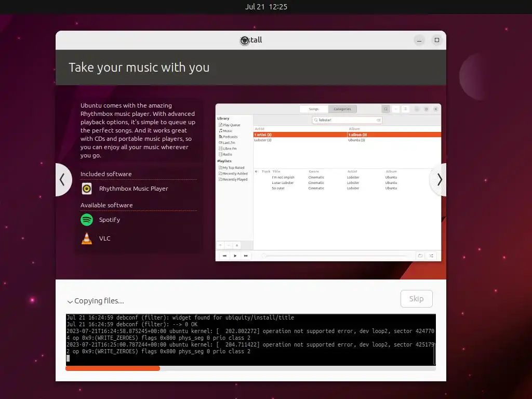Viewport: 532px width, 399px height.
Task: Select highlighted "1 album (3)" row in screenshot
Action: [x=394, y=135]
